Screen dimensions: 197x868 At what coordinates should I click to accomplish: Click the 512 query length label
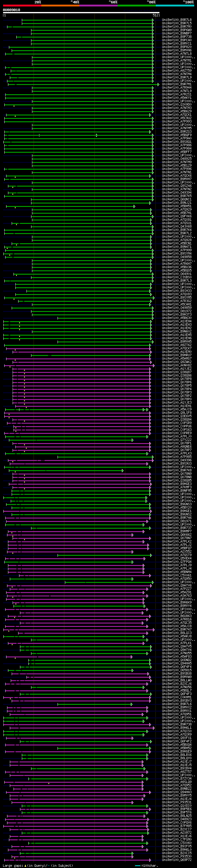pyautogui.click(x=155, y=15)
